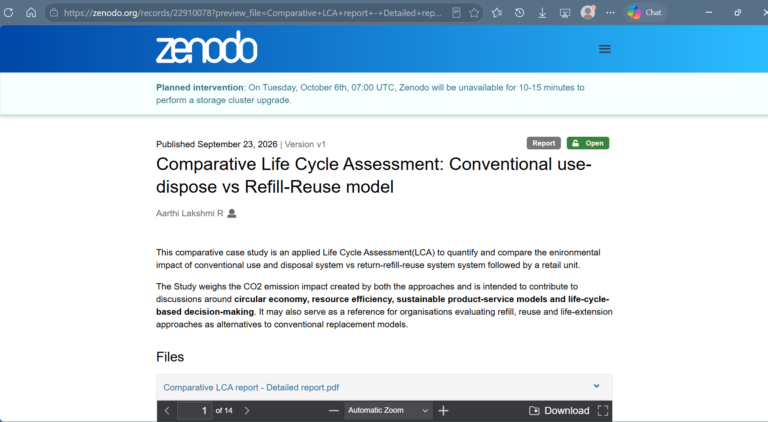Open the Automatic Zoom dropdown

(x=388, y=410)
